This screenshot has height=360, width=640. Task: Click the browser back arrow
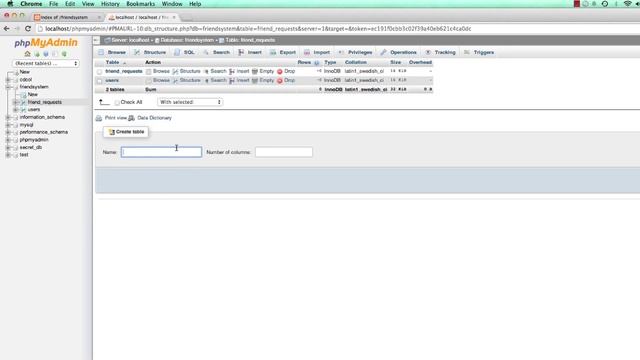(x=7, y=29)
